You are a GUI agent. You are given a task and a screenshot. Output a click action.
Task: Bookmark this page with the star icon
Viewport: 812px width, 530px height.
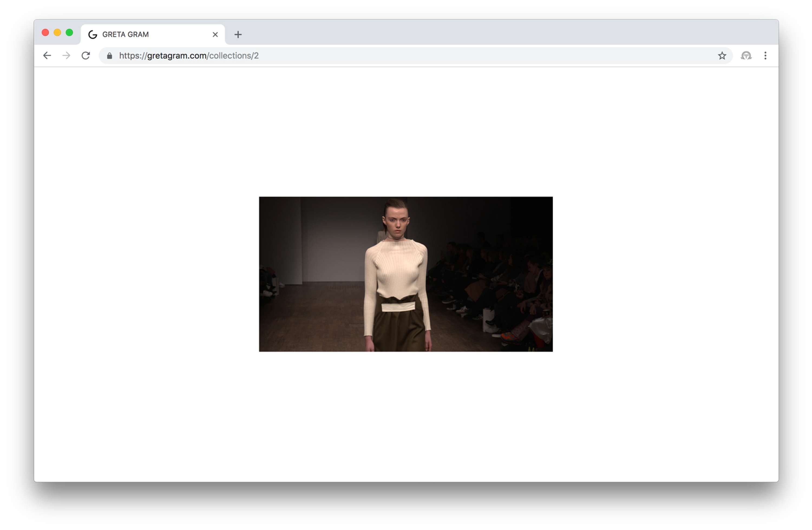[722, 56]
